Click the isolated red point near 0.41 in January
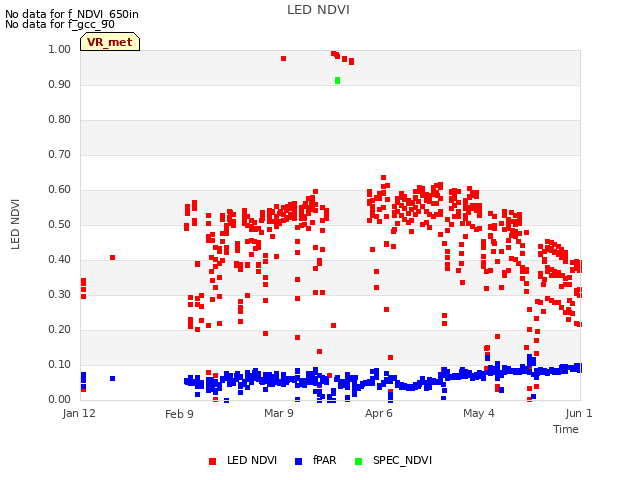640x480 pixels. tap(112, 258)
